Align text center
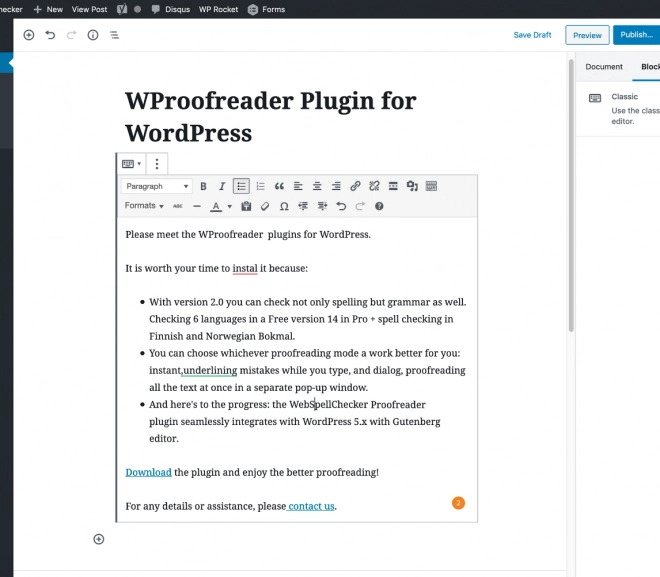The height and width of the screenshot is (577, 660). [317, 186]
